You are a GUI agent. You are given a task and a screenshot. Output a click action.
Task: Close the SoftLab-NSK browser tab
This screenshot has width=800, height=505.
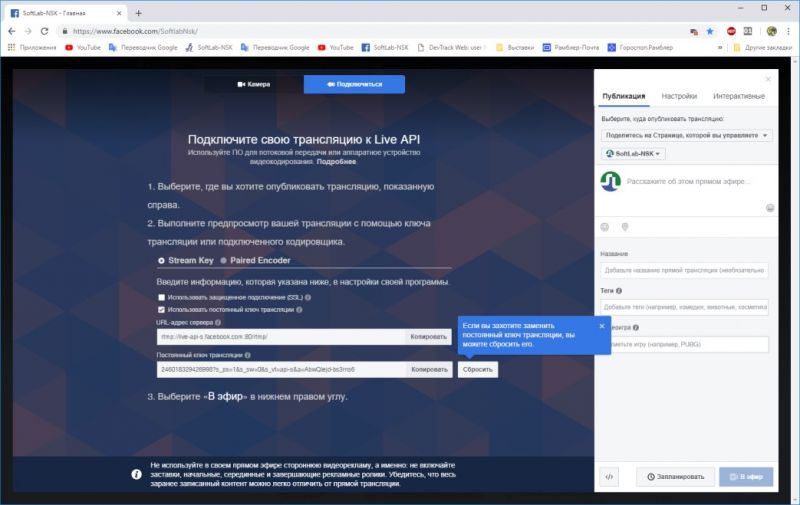119,13
